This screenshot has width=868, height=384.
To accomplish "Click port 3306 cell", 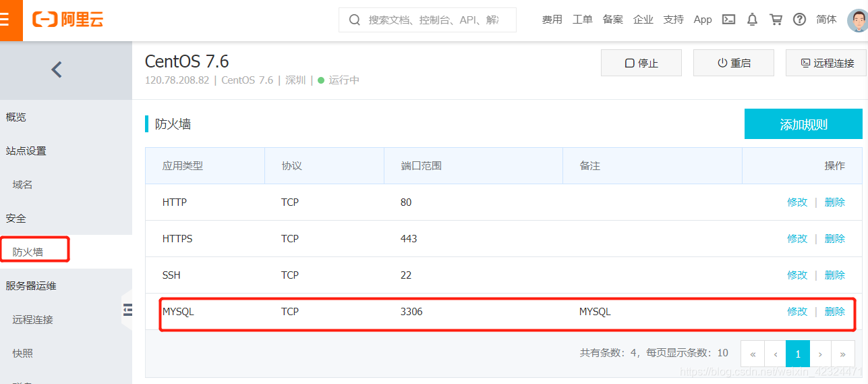I will [411, 311].
